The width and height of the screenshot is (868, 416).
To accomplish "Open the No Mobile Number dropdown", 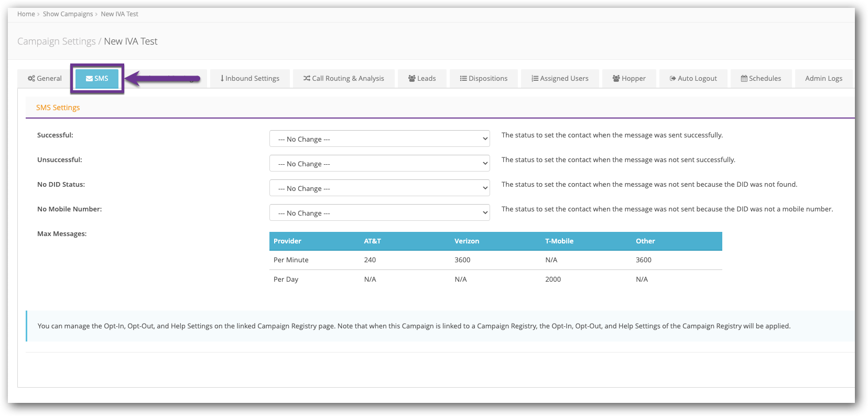I will coord(379,213).
